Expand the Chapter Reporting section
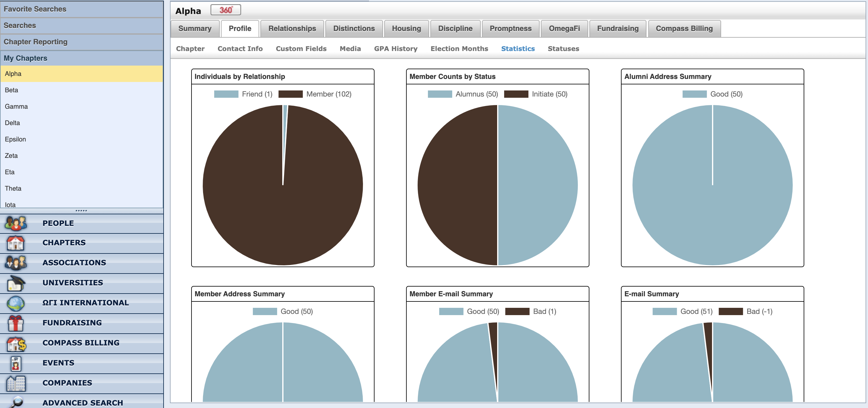The height and width of the screenshot is (408, 868). (82, 42)
